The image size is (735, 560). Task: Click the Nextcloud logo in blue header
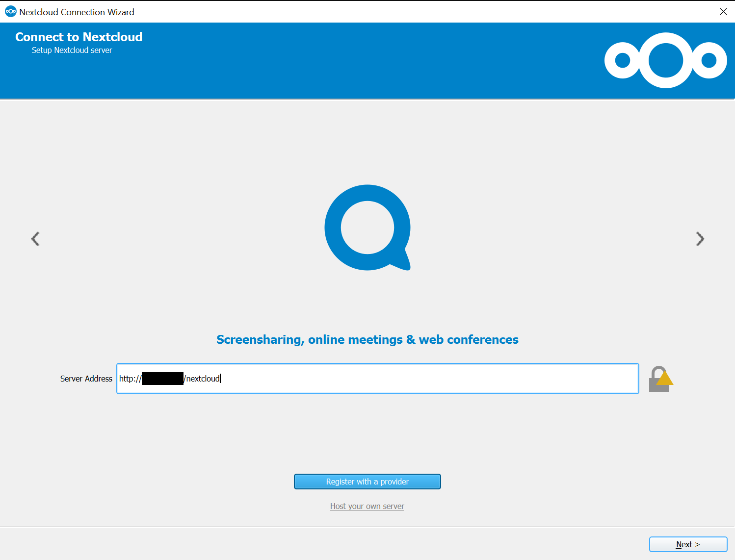click(x=666, y=60)
